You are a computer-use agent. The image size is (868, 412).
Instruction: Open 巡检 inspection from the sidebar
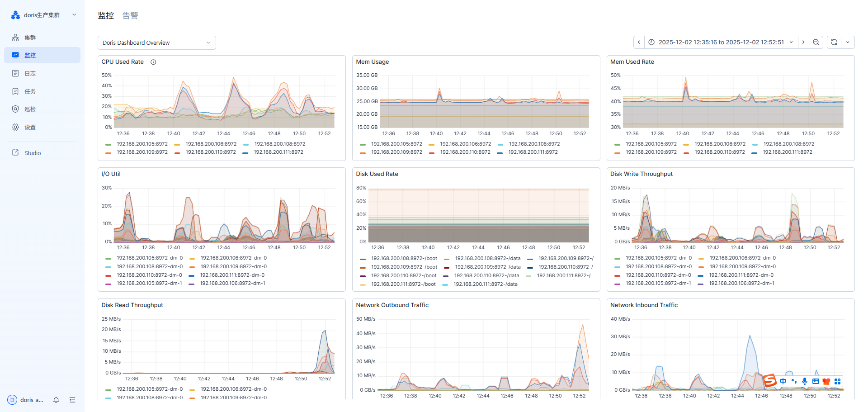30,109
